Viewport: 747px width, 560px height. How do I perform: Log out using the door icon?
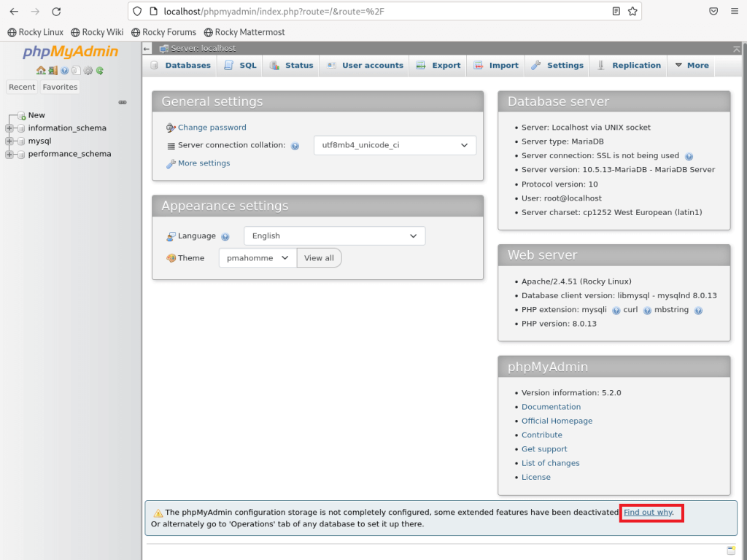(x=53, y=70)
